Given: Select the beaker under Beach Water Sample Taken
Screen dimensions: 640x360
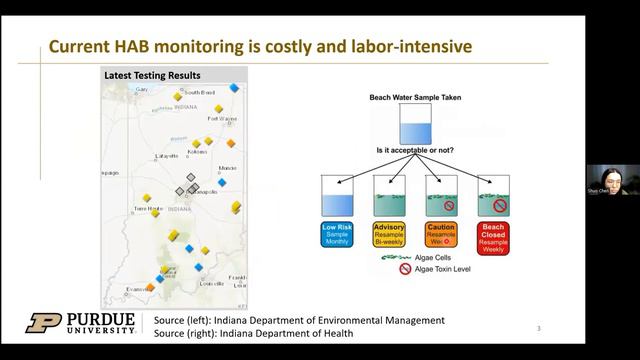Looking at the screenshot, I should click(415, 124).
